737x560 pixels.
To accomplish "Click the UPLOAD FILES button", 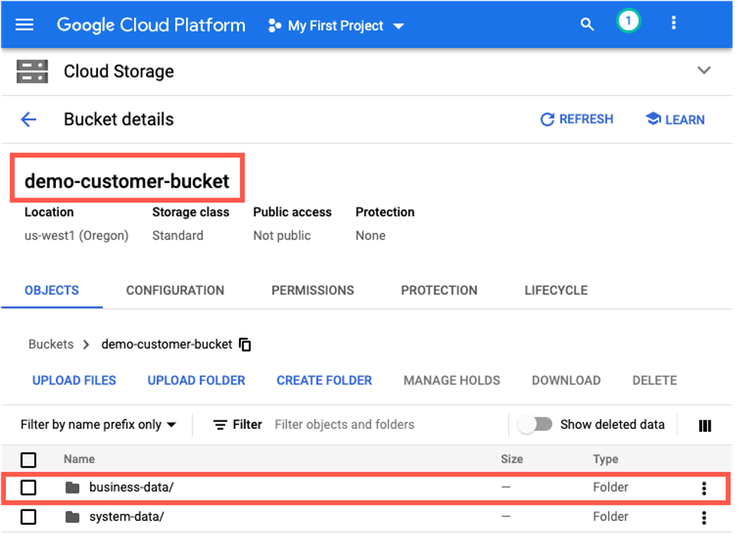I will (73, 381).
